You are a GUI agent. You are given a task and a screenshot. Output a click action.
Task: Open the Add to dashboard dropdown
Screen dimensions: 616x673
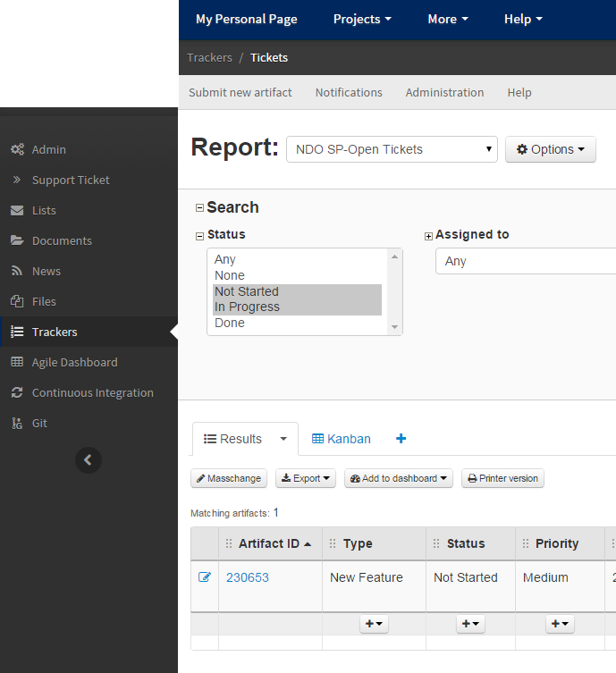pos(399,478)
